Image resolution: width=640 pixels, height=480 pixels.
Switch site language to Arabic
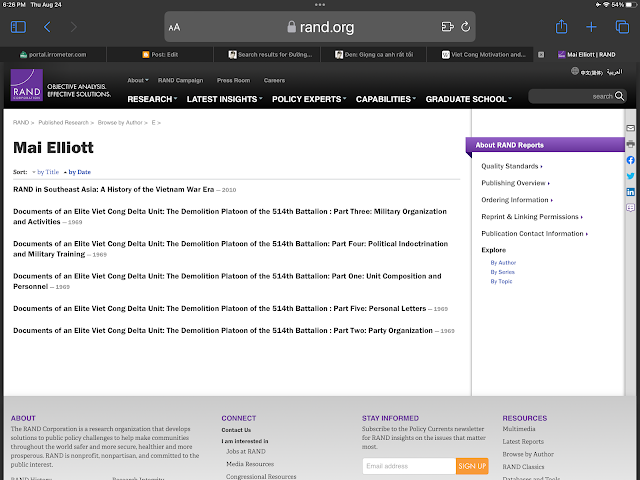point(614,72)
